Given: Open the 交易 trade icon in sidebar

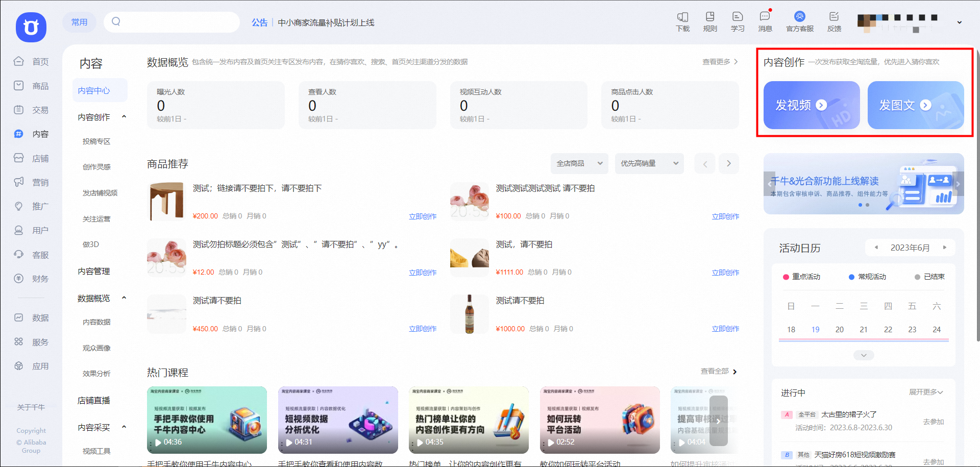Looking at the screenshot, I should 19,110.
